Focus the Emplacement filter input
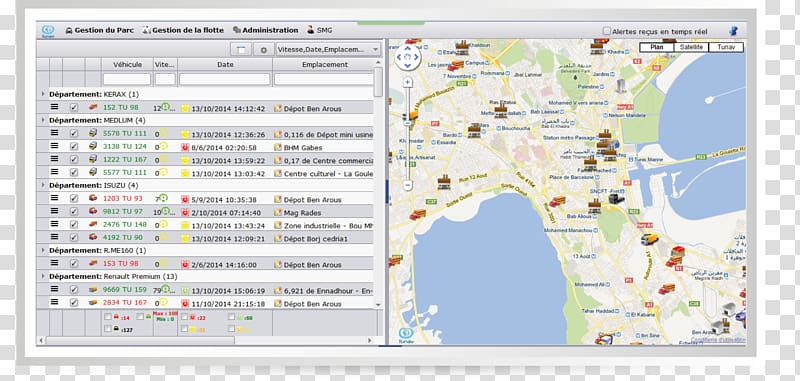This screenshot has width=800, height=381. pos(324,79)
